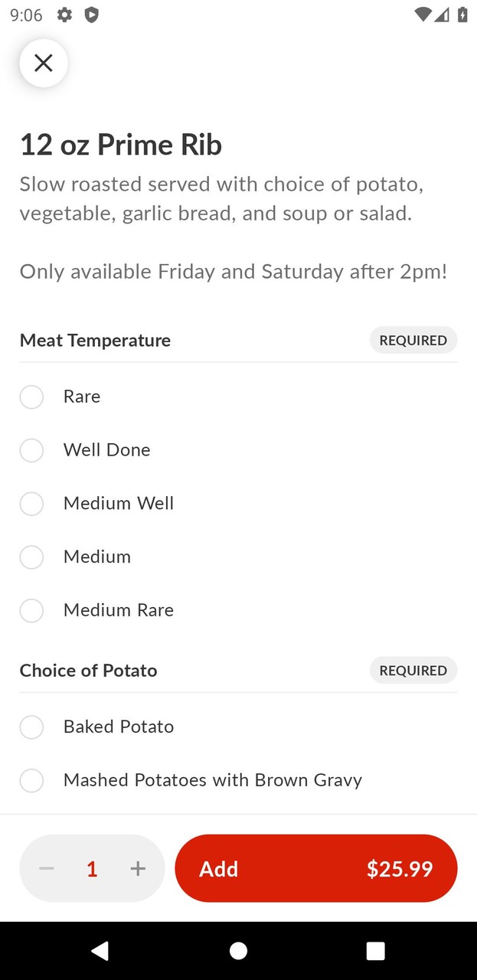The width and height of the screenshot is (477, 980).
Task: Tap the shield icon in status bar
Action: [x=91, y=15]
